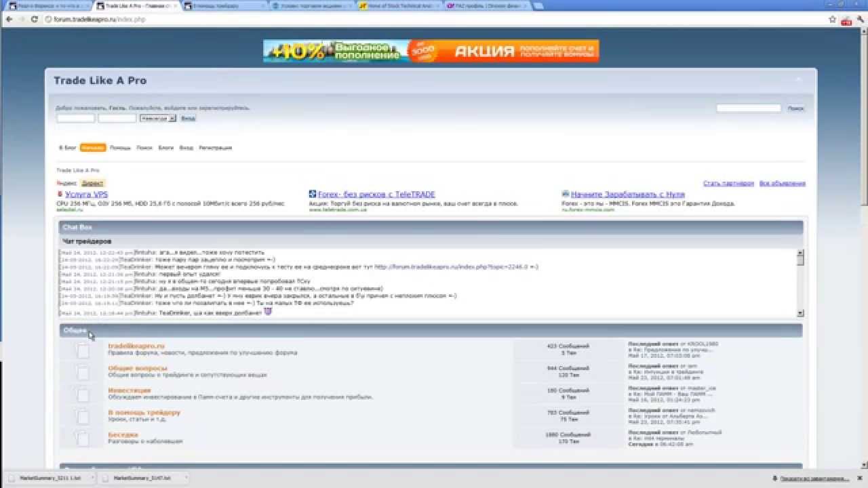This screenshot has width=868, height=488.
Task: Open the Forex без рисков TeleTRADE link
Action: tap(377, 195)
